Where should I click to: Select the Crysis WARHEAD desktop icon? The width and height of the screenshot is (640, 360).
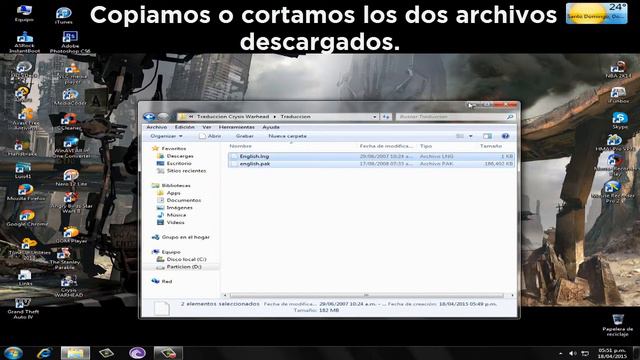click(69, 286)
